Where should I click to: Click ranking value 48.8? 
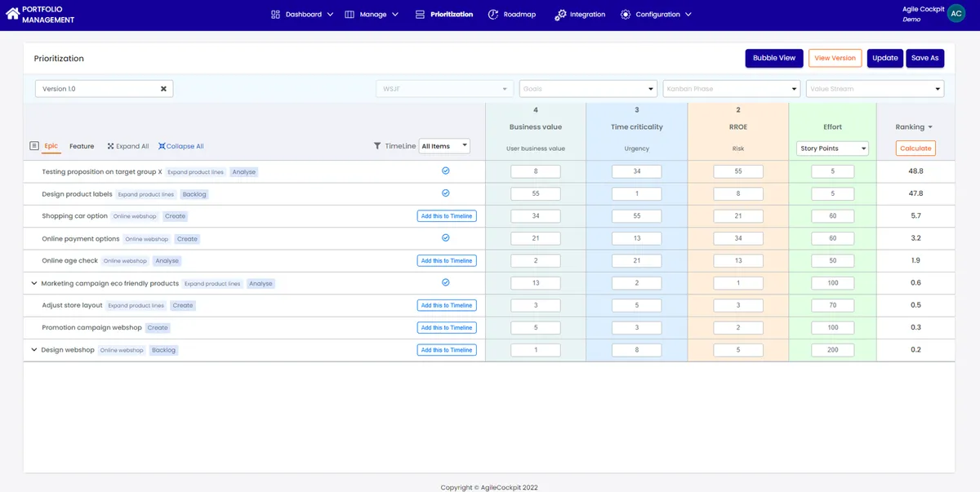[x=915, y=171]
